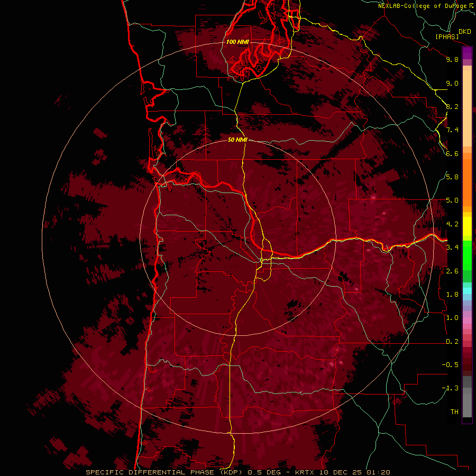Click the purple top segment of the color bar
This screenshot has height=476, width=476.
coord(467,52)
